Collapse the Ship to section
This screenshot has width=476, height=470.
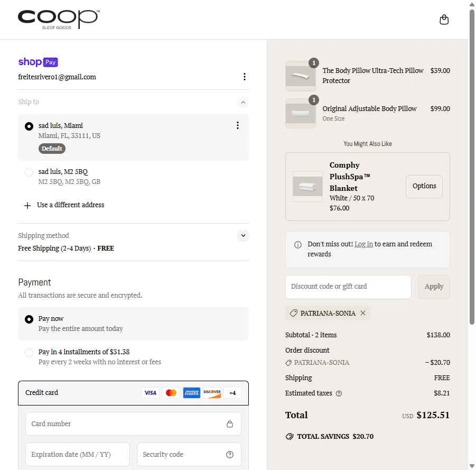click(242, 102)
